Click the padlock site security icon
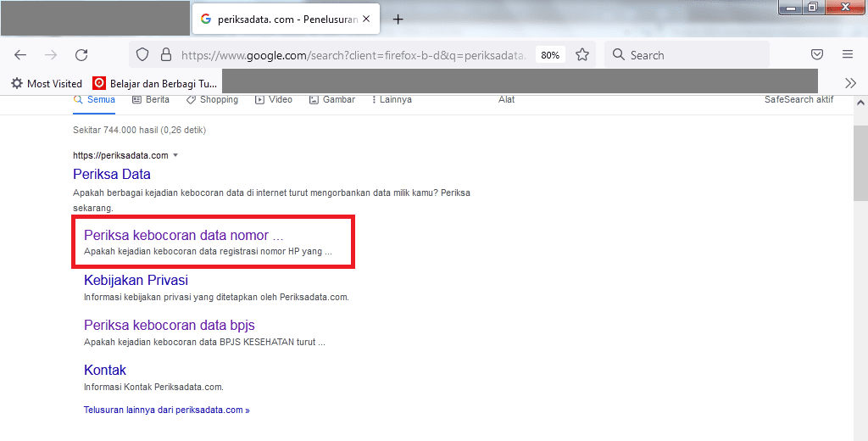 point(165,54)
